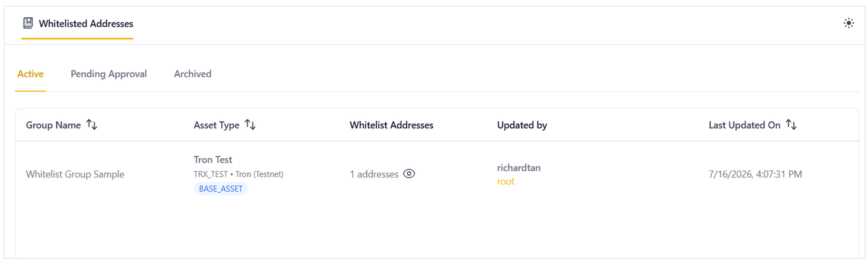This screenshot has height=264, width=868.
Task: Open the Whitelisted Addresses header tab
Action: click(x=77, y=24)
